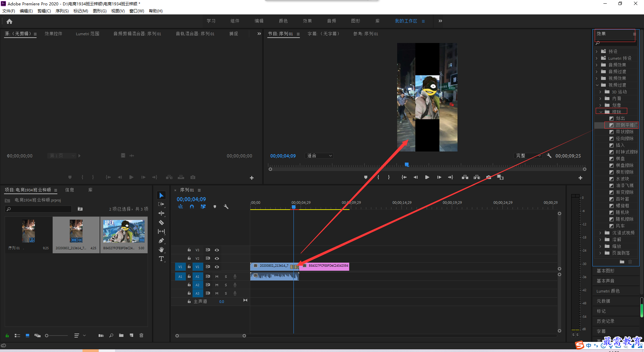
Task: Show more workspaces with double chevron
Action: [x=440, y=21]
